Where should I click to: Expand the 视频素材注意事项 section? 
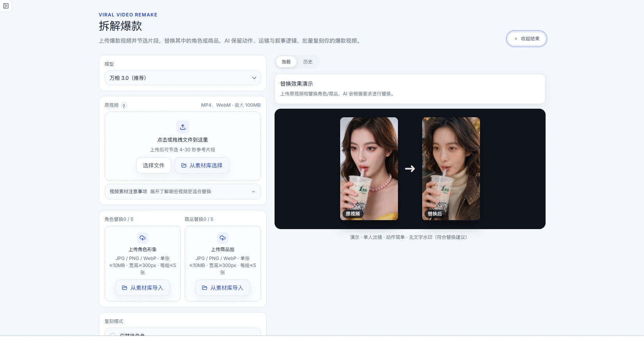tap(183, 192)
